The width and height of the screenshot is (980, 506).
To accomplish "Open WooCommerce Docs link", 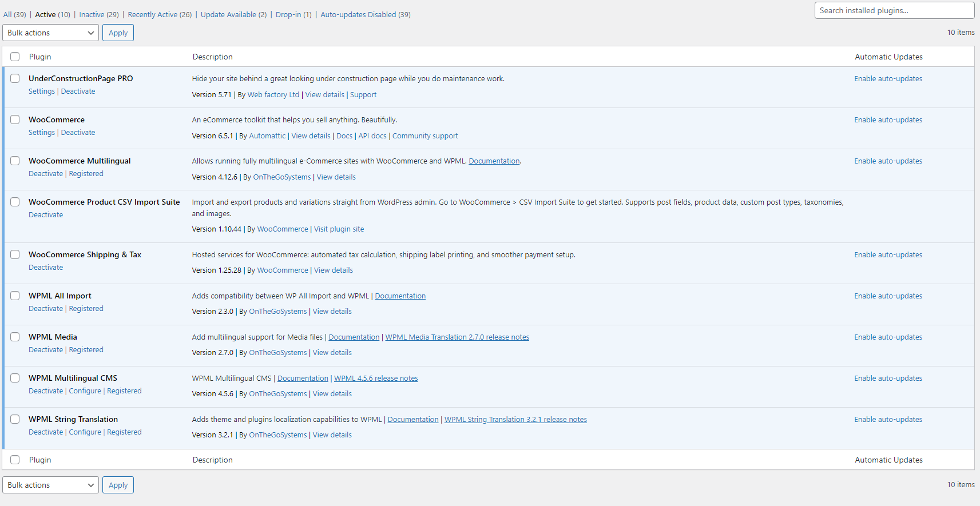I will click(344, 136).
